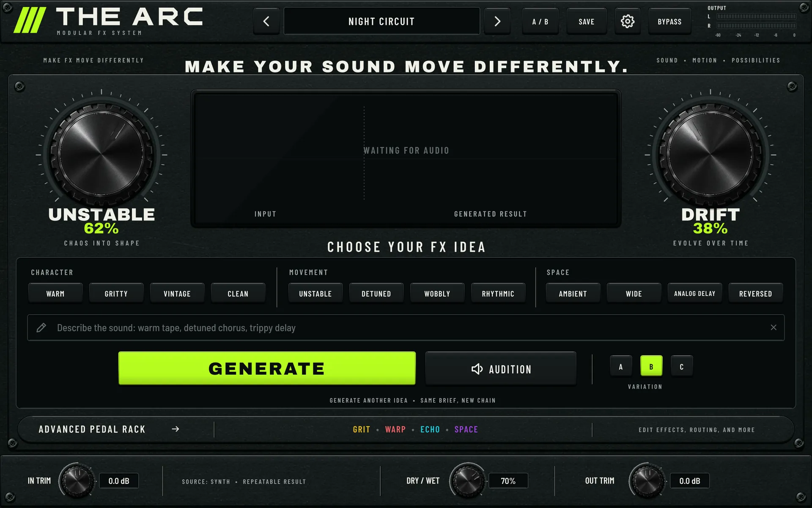Select the Gritty character tag

[116, 293]
